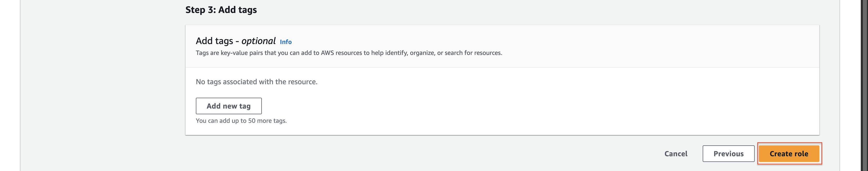Click the italic word optional
The image size is (868, 171).
258,41
